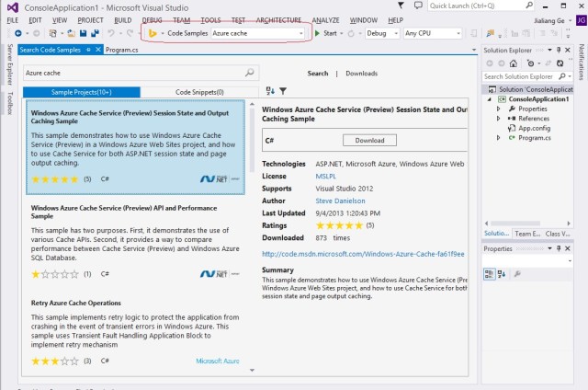The image size is (588, 390).
Task: Open the Jialiang Ge account dropdown
Action: 570,20
